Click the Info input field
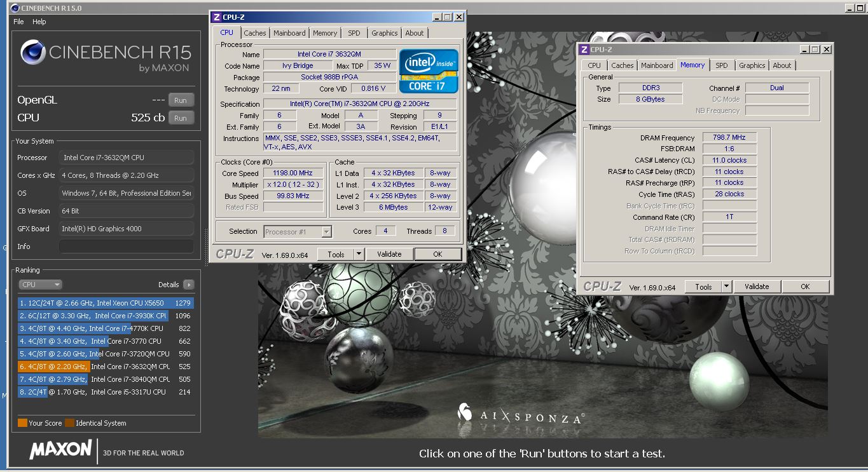The width and height of the screenshot is (868, 472). coord(127,246)
